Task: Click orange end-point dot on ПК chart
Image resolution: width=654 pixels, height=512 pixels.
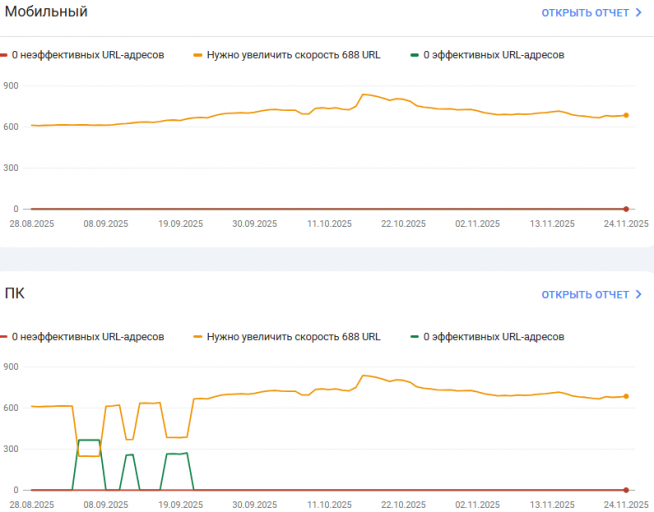Action: pos(626,397)
